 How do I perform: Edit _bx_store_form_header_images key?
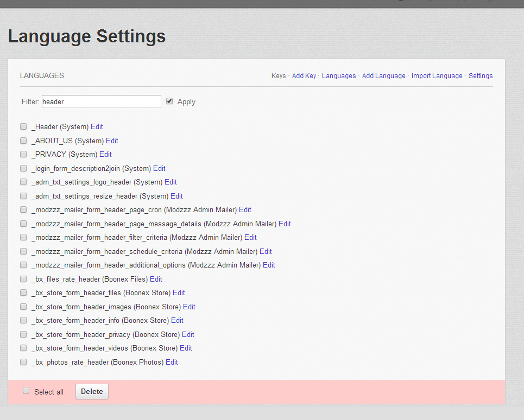[189, 307]
